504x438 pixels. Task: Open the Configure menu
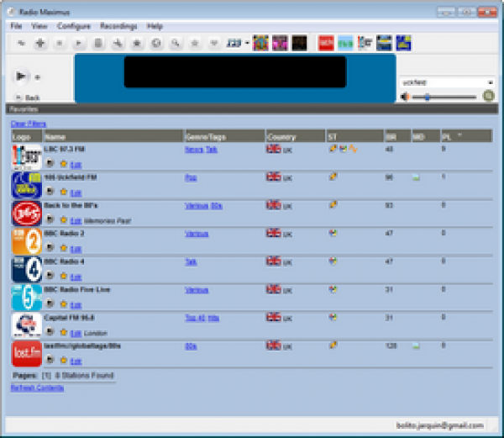[74, 26]
